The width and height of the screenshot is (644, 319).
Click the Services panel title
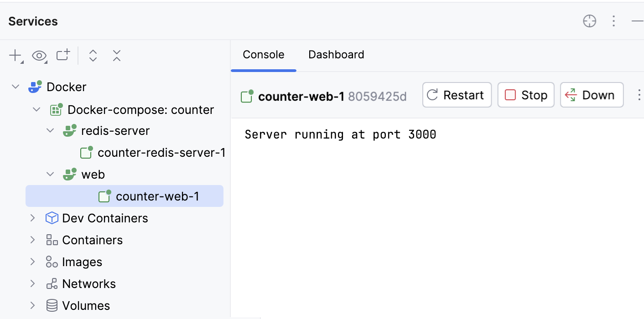(x=33, y=21)
